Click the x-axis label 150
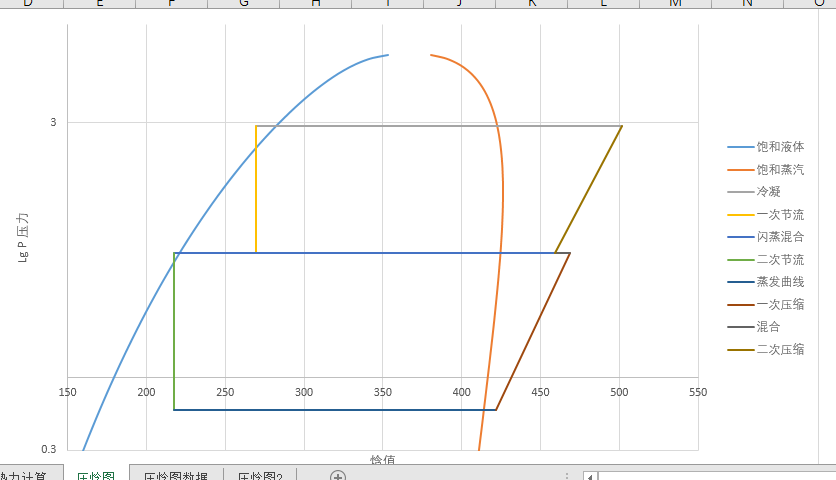This screenshot has height=480, width=836. pyautogui.click(x=67, y=392)
